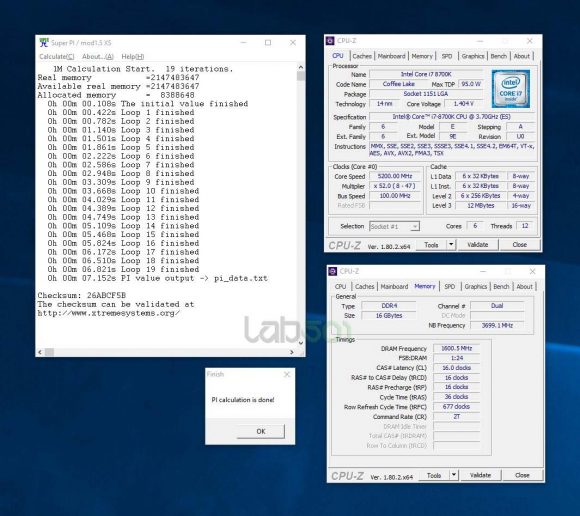Viewport: 580px width, 516px height.
Task: Click the Bus Speed 100.00 MHz value
Action: (x=395, y=196)
